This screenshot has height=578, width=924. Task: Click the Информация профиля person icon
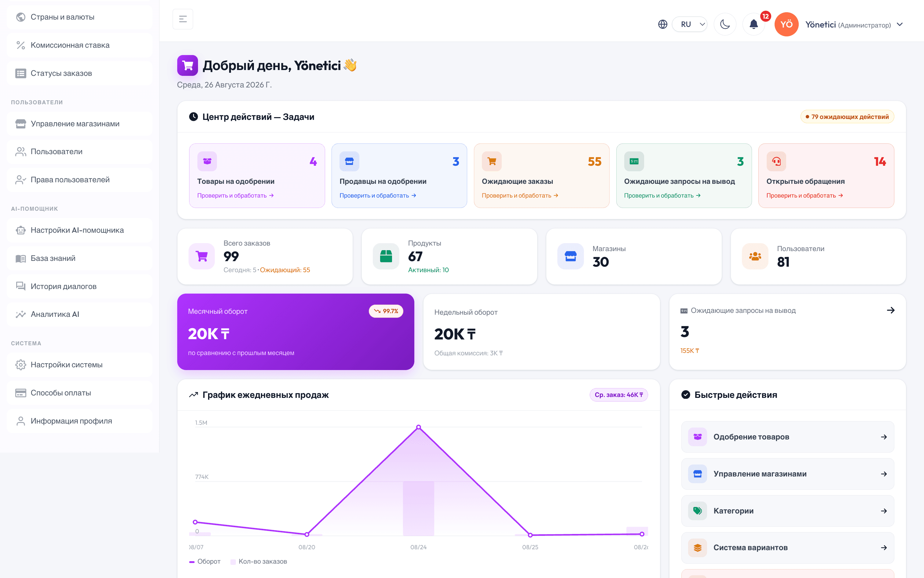coord(20,421)
